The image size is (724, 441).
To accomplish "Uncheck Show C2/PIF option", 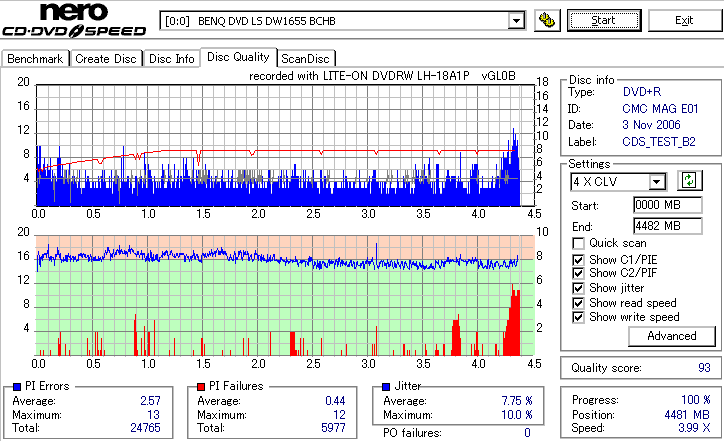I will coord(578,273).
